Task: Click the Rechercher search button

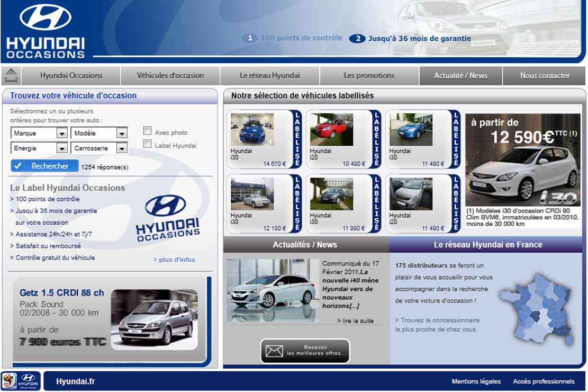Action: (x=44, y=166)
